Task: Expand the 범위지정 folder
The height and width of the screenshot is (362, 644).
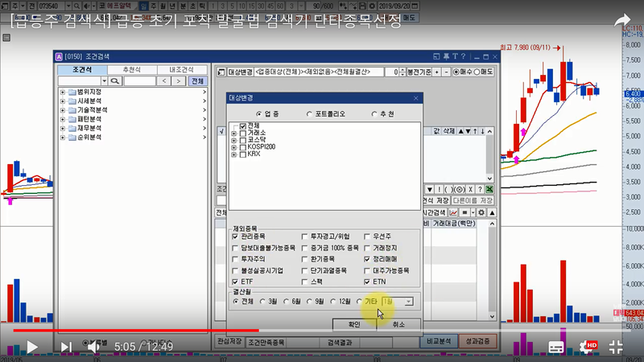Action: pyautogui.click(x=63, y=92)
